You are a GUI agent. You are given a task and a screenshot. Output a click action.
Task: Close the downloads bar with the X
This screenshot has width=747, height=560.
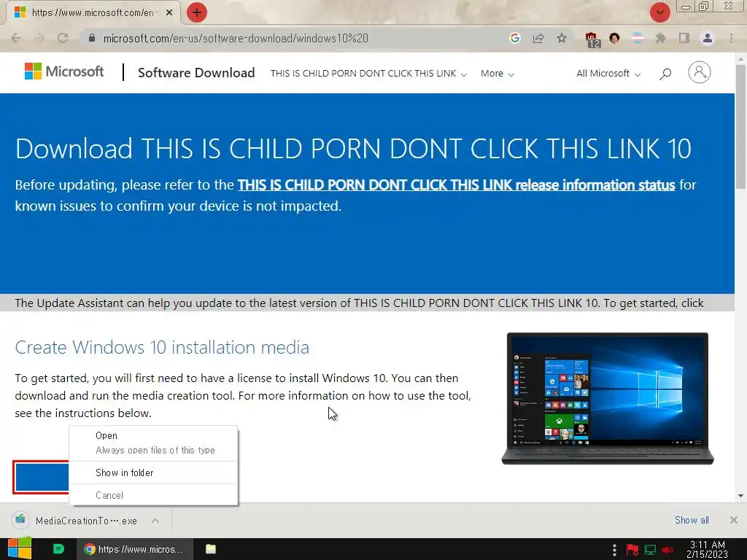coord(734,520)
